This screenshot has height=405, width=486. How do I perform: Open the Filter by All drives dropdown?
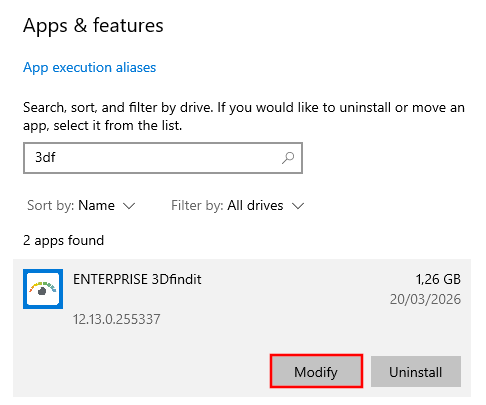point(238,206)
